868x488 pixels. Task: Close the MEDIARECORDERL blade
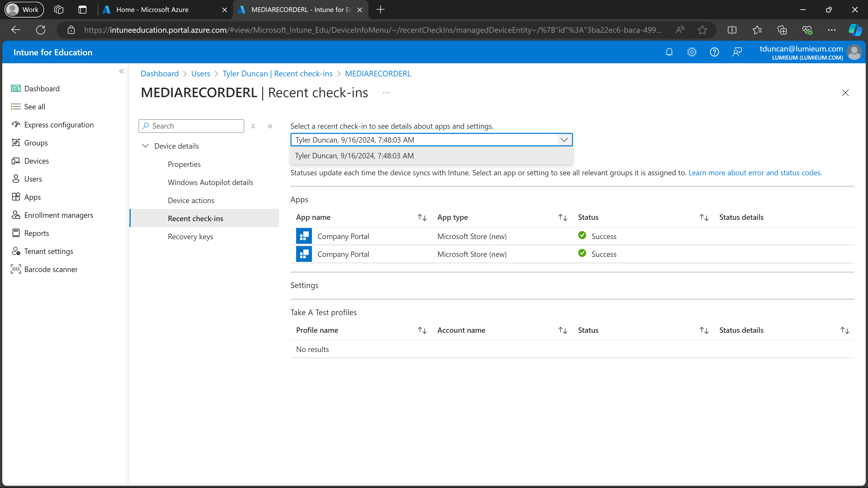point(845,93)
